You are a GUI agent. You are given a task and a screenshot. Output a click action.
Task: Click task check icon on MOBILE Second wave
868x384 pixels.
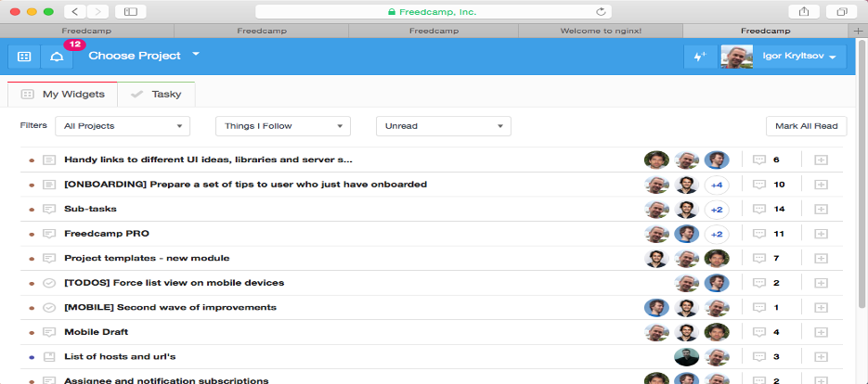click(49, 307)
